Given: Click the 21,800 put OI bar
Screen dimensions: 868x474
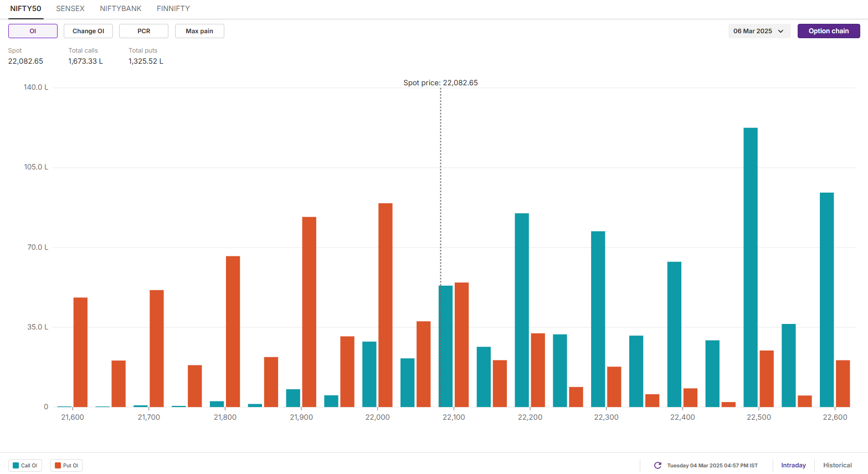Looking at the screenshot, I should point(233,332).
